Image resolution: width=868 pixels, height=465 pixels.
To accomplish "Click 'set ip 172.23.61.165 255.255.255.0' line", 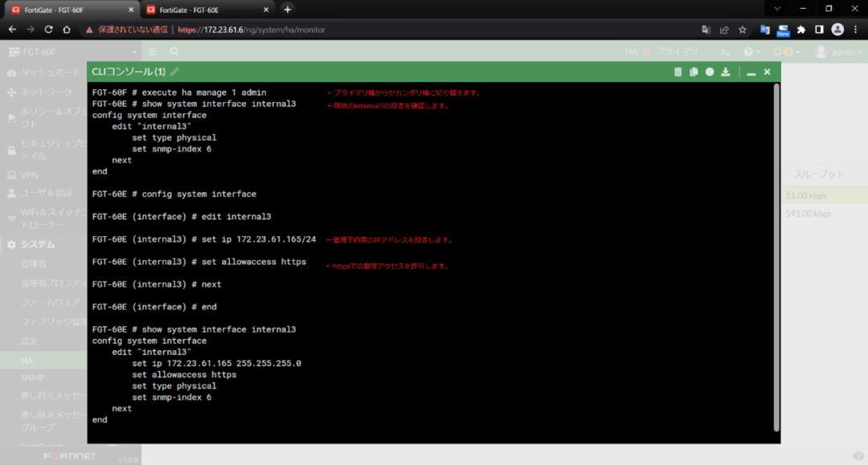I will coord(216,363).
